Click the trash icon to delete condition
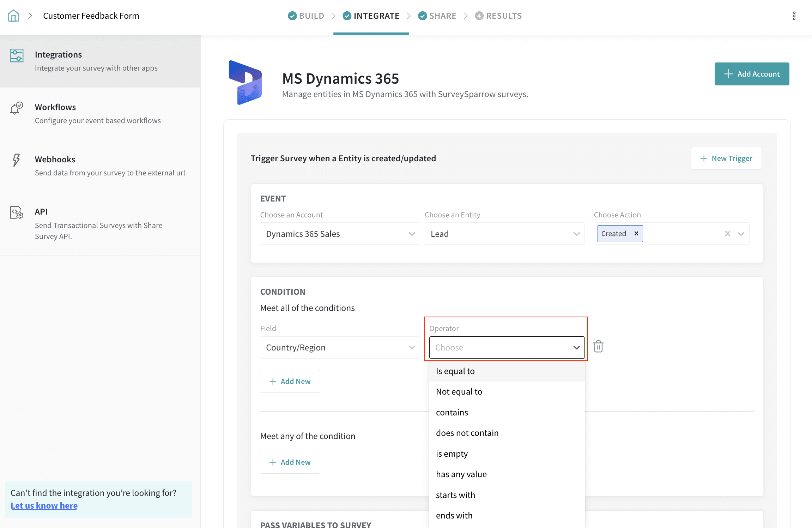Viewport: 812px width, 528px height. click(598, 347)
